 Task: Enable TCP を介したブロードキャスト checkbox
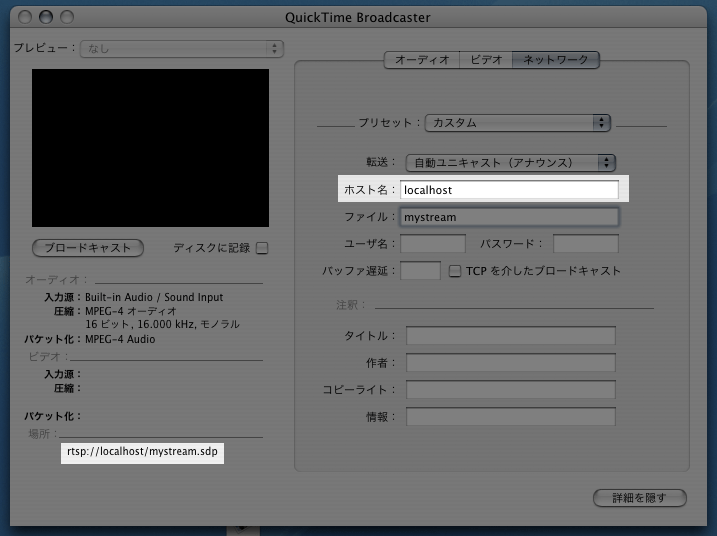click(x=455, y=271)
